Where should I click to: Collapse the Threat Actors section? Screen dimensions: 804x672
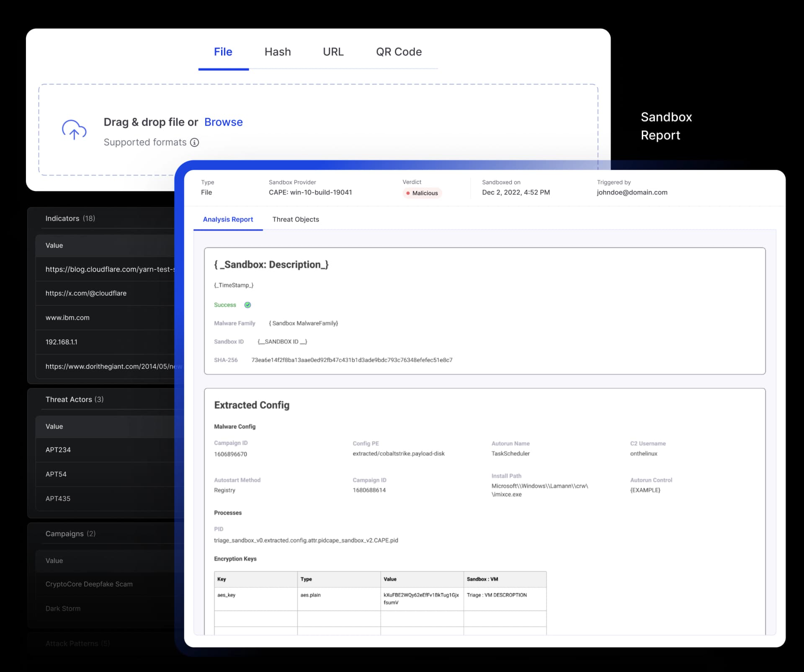[74, 399]
